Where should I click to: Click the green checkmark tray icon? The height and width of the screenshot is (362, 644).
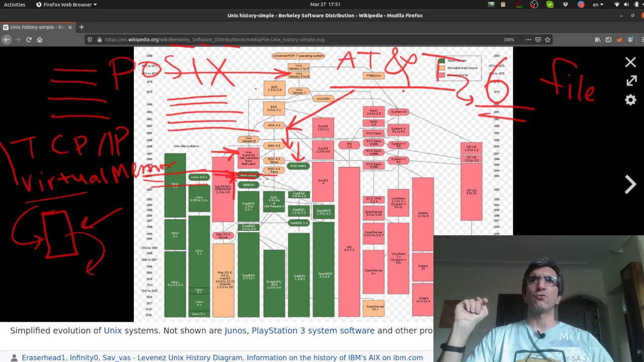tap(550, 5)
